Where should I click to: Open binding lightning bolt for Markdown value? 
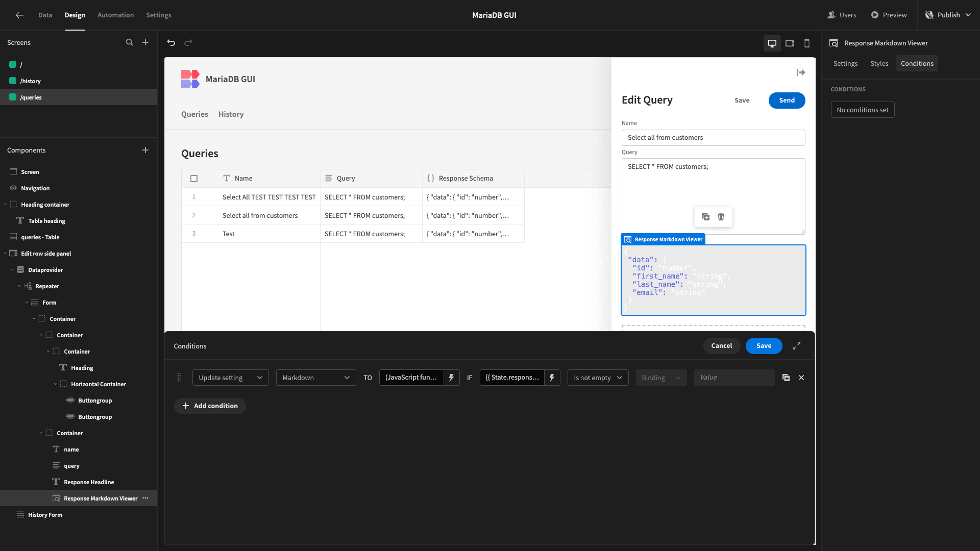452,378
